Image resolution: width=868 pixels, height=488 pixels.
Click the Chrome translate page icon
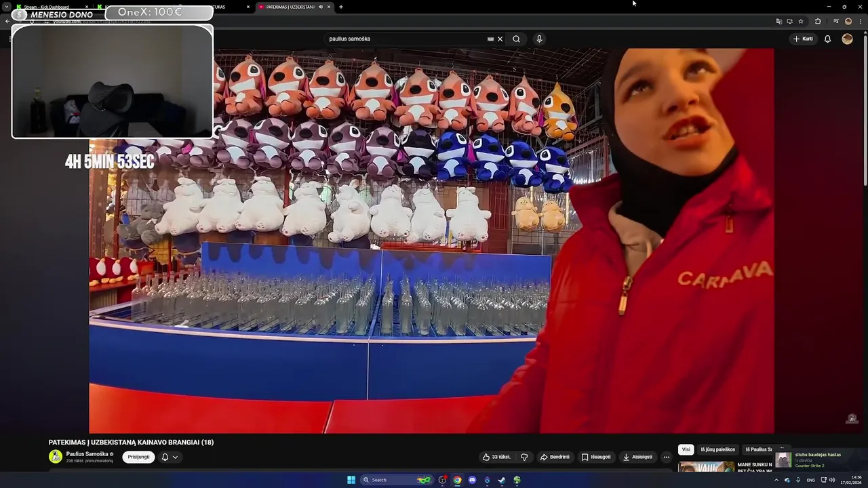point(778,21)
